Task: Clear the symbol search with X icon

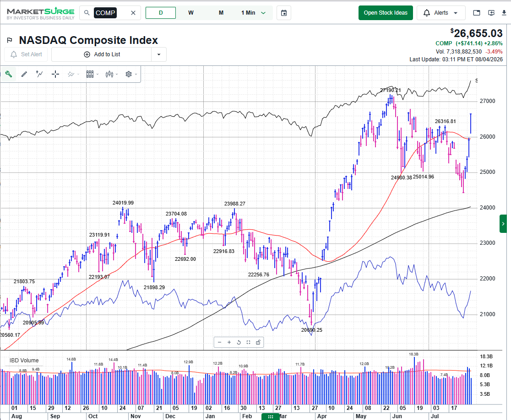Action: (133, 13)
